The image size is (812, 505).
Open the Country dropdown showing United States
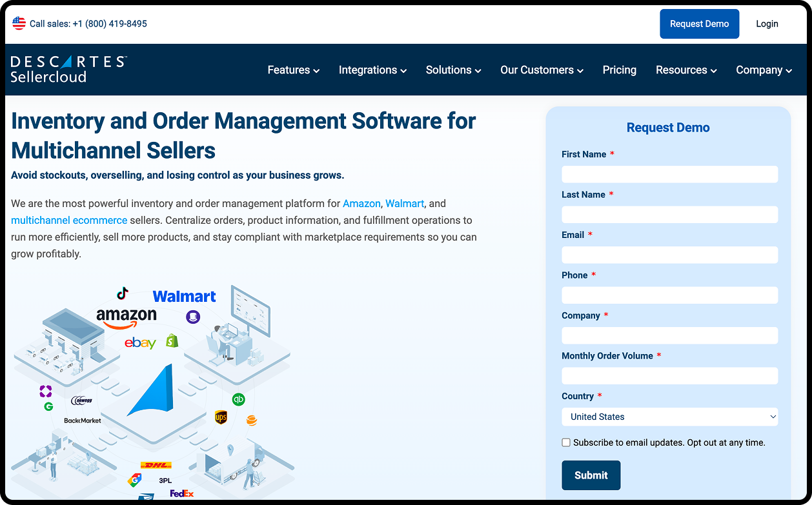coord(669,417)
